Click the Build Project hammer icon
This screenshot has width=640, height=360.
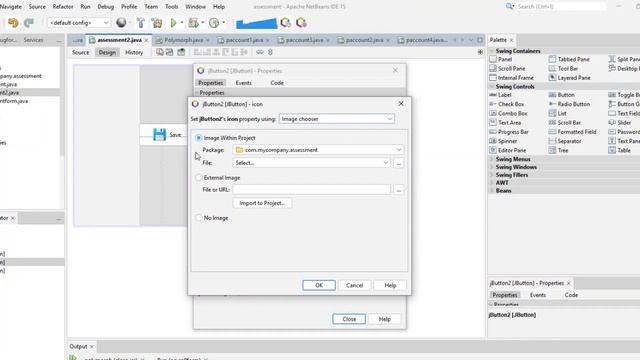[141, 23]
